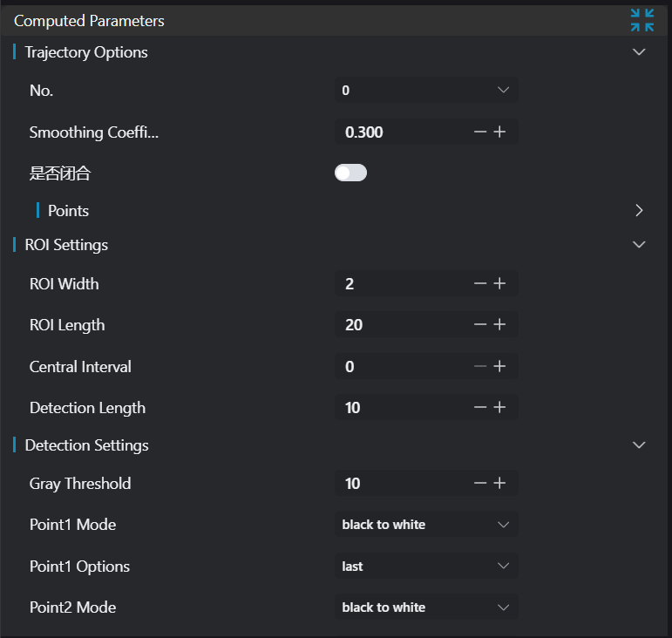Expand the Points section
This screenshot has width=672, height=638.
[x=639, y=210]
